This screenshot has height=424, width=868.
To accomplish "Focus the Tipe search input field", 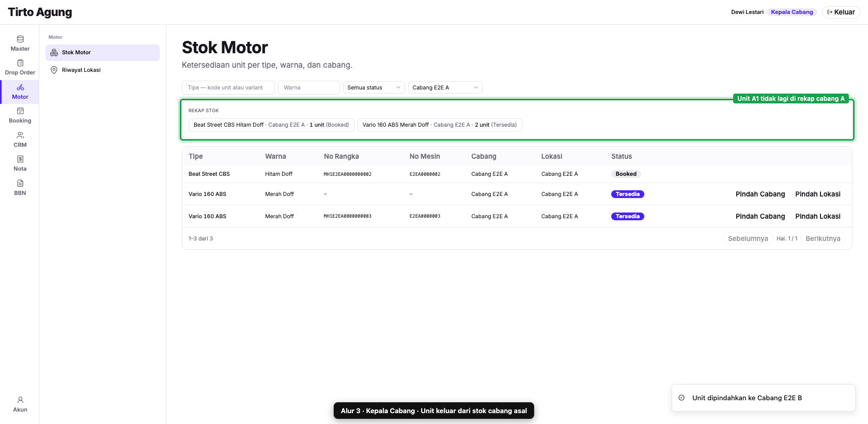I will [x=228, y=88].
